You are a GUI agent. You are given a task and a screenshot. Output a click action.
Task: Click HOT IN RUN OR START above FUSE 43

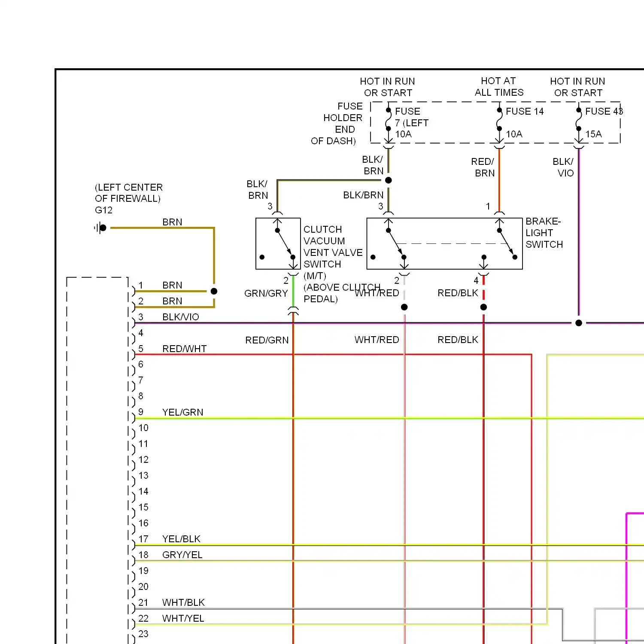(578, 87)
